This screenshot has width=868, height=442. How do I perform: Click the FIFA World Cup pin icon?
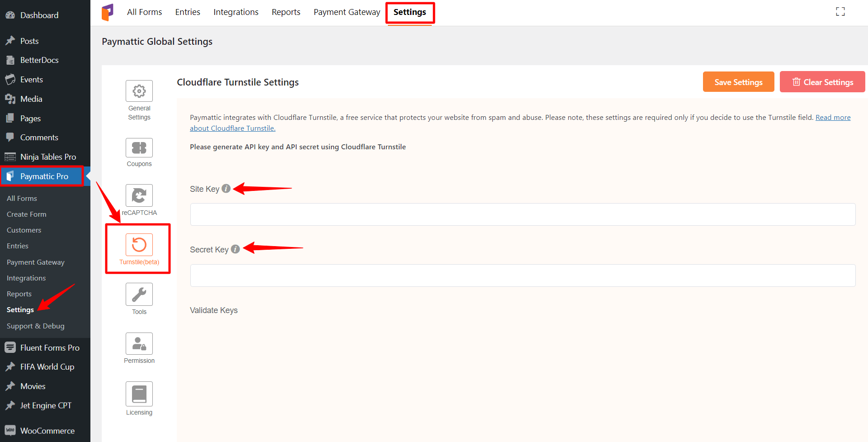click(x=10, y=367)
